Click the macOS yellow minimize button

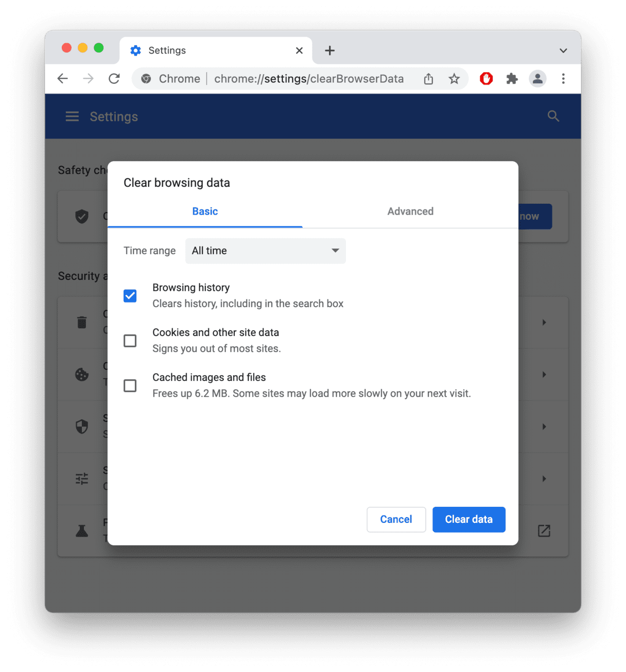[x=82, y=48]
